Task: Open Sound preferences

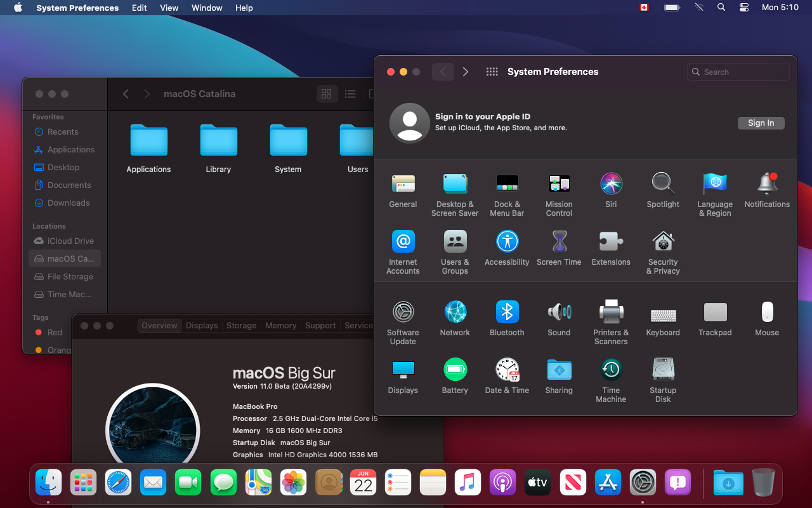Action: (559, 319)
